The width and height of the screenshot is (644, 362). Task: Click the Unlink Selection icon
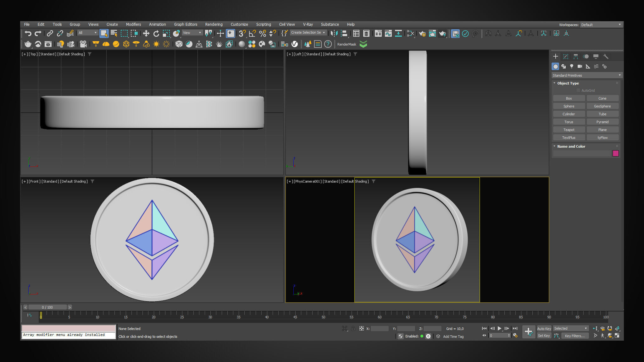coord(60,33)
